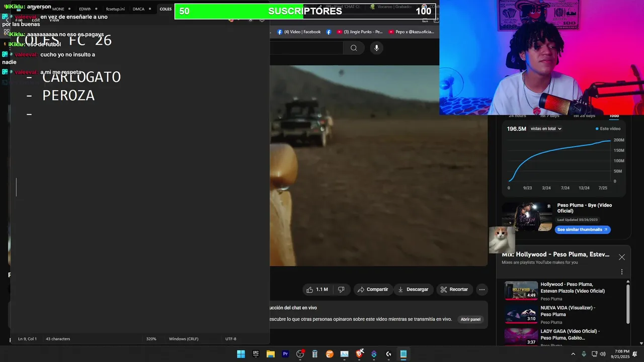Click the playlist panel scrollbar
The width and height of the screenshot is (644, 362).
(627, 304)
